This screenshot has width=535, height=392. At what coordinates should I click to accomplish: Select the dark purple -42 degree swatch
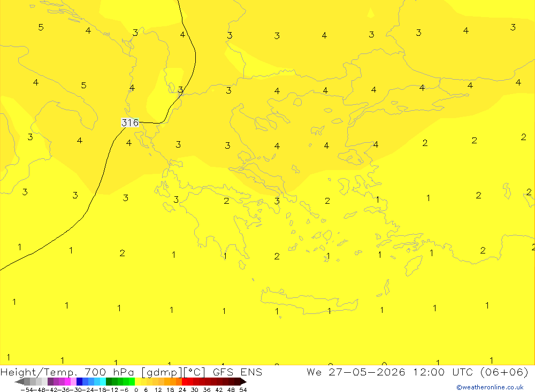pyautogui.click(x=50, y=382)
